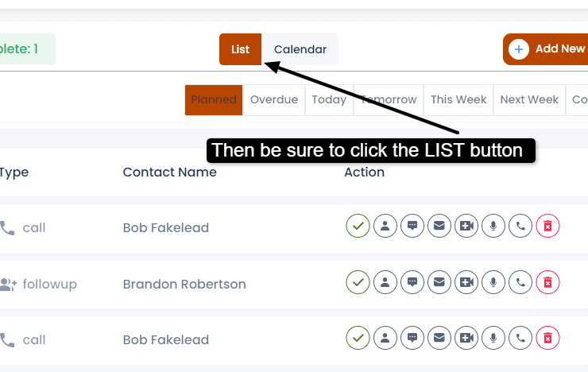Click phone icon in Brandon Robertson row
Screen dimensions: 588x372
(x=520, y=283)
